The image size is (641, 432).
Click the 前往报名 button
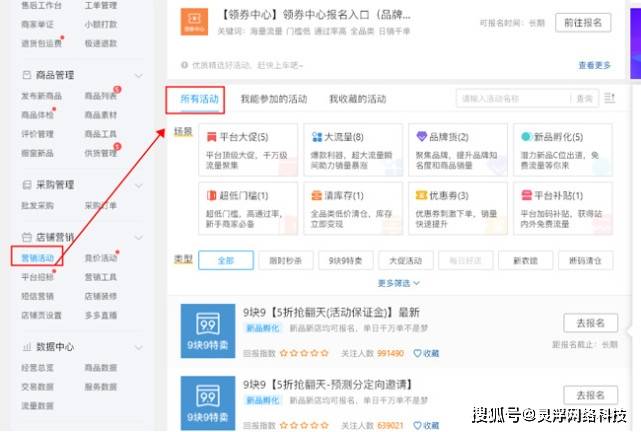(583, 22)
